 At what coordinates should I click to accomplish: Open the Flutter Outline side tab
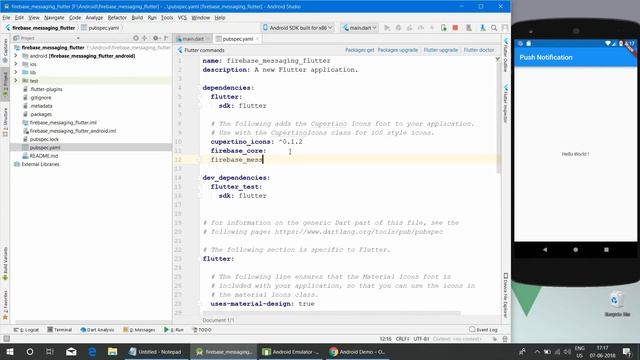(505, 56)
